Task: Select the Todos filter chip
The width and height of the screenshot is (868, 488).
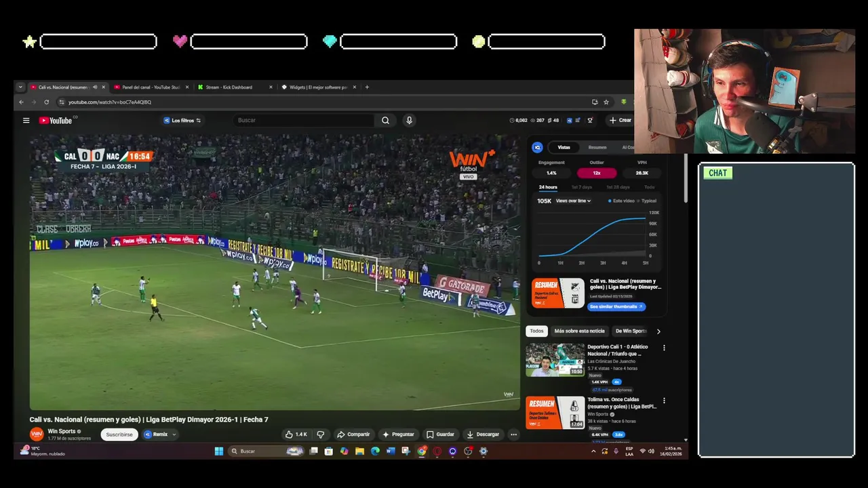Action: click(536, 331)
